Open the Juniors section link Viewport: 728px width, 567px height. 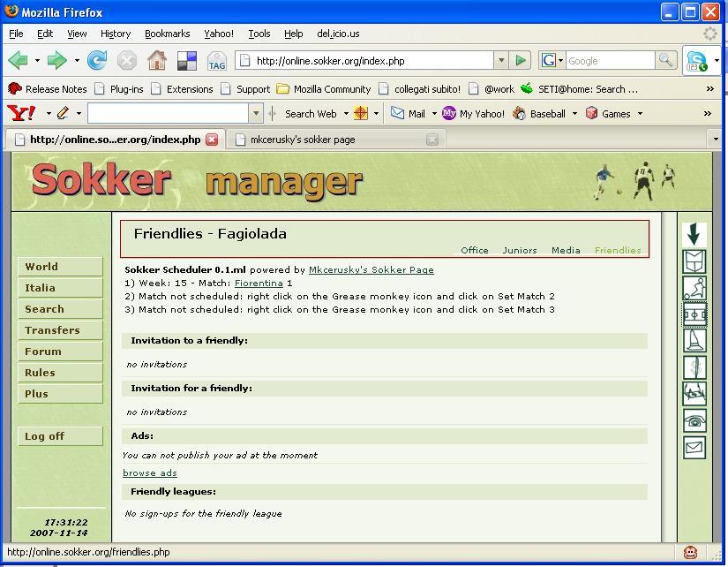coord(520,250)
